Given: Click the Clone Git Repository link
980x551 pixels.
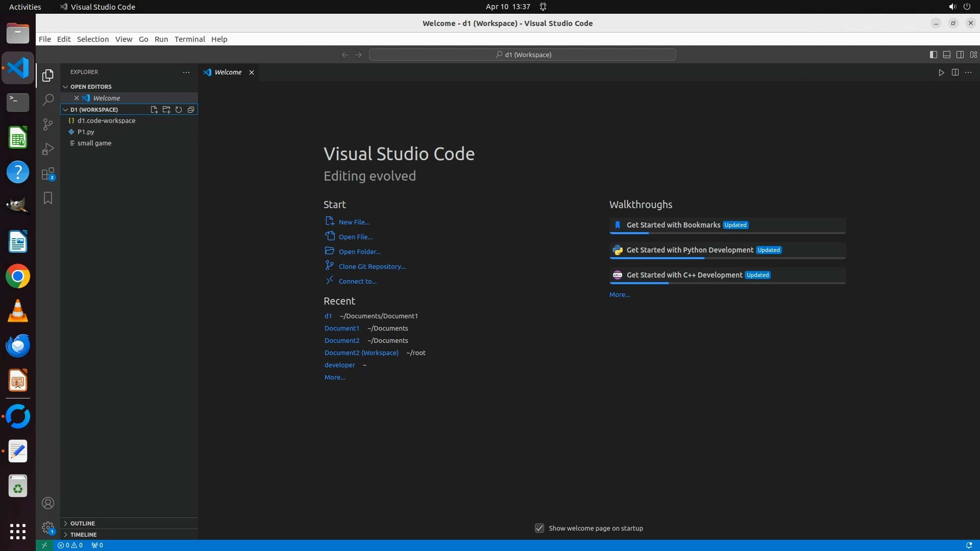Looking at the screenshot, I should click(372, 266).
